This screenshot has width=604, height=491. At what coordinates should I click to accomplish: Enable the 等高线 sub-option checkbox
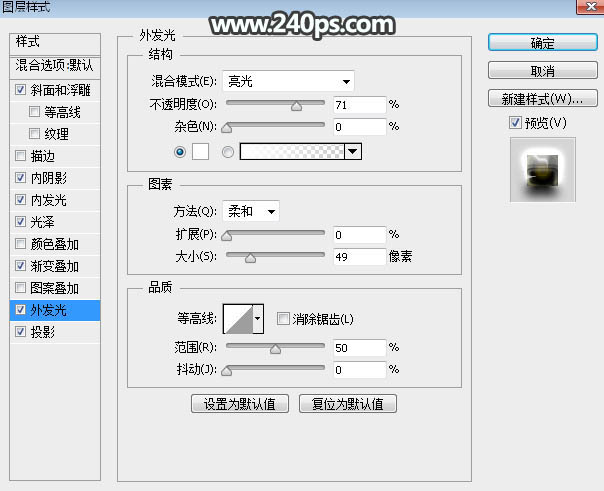(34, 112)
